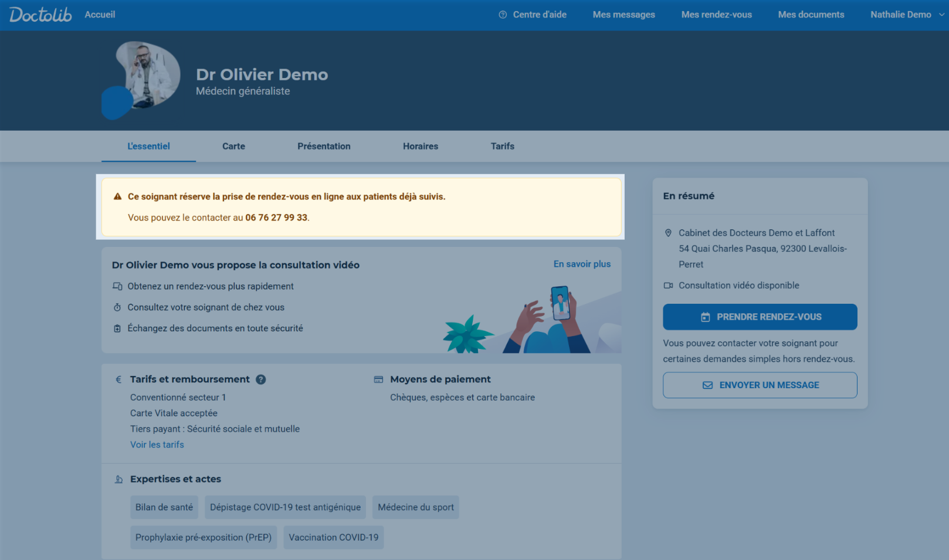Click the PRENDRE RENDEZ-VOUS button
The height and width of the screenshot is (560, 949).
tap(760, 317)
